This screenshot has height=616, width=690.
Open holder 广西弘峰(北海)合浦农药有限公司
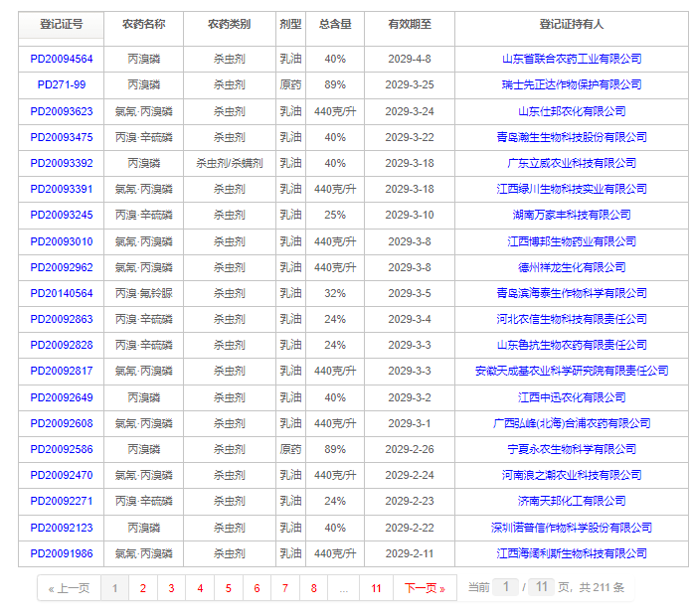coord(572,423)
